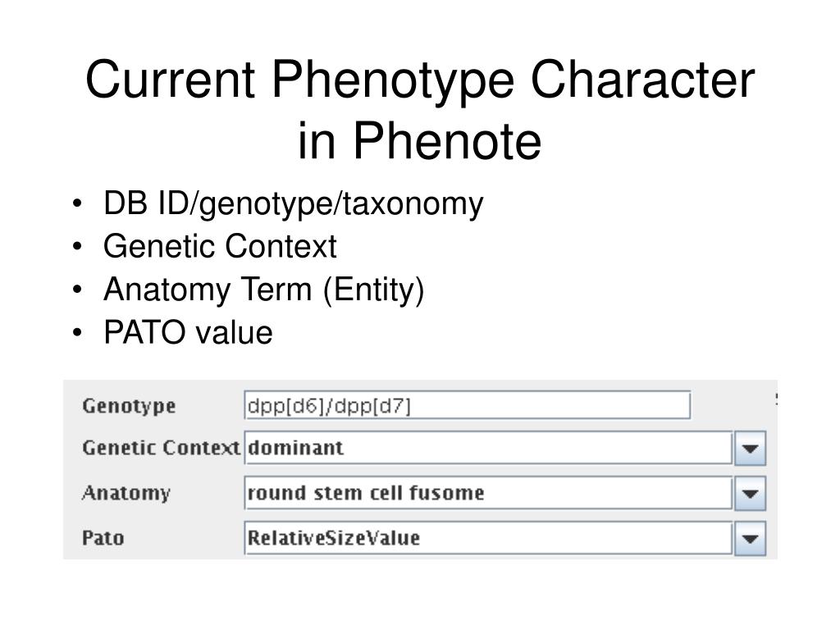Select the DB ID/genotype/taxonomy bullet text
Viewport: 840px width, 630px height.
point(294,204)
